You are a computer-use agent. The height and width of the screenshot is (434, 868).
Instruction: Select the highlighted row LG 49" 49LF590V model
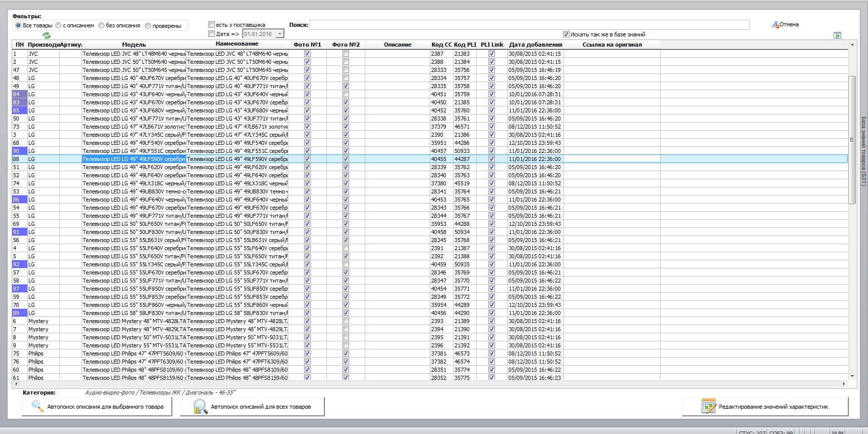(134, 159)
